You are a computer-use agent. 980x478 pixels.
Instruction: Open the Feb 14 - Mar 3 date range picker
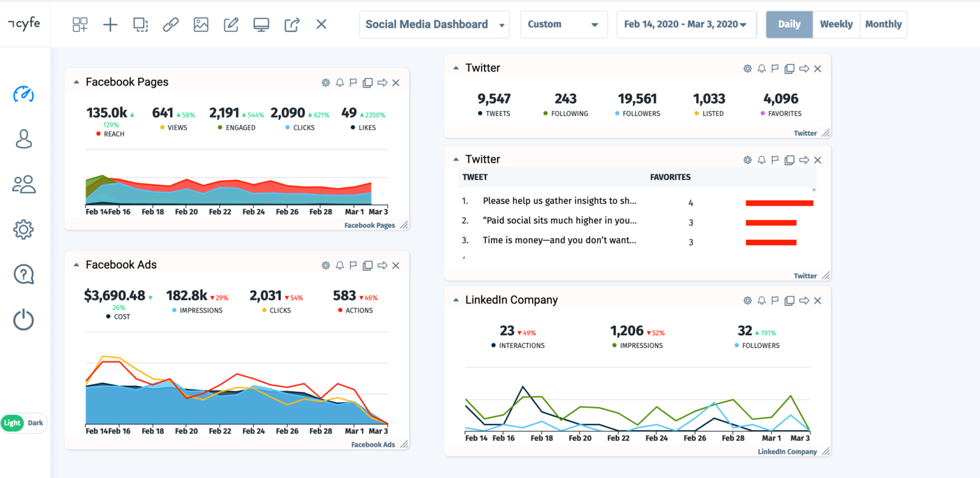[x=686, y=24]
